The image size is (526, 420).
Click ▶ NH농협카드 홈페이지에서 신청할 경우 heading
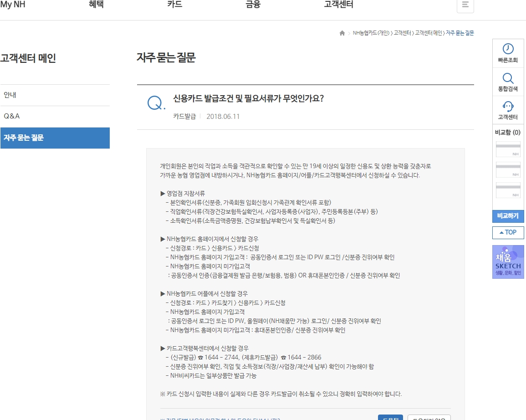point(209,239)
